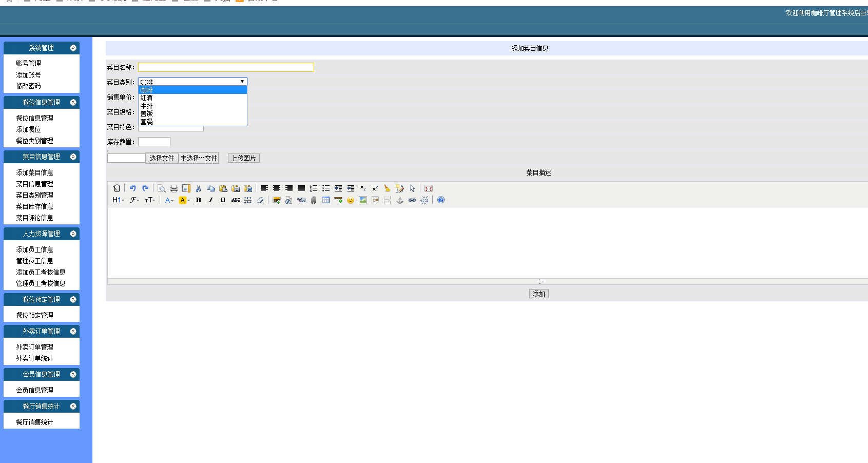The width and height of the screenshot is (868, 463).
Task: Center align text in editor
Action: (x=277, y=188)
